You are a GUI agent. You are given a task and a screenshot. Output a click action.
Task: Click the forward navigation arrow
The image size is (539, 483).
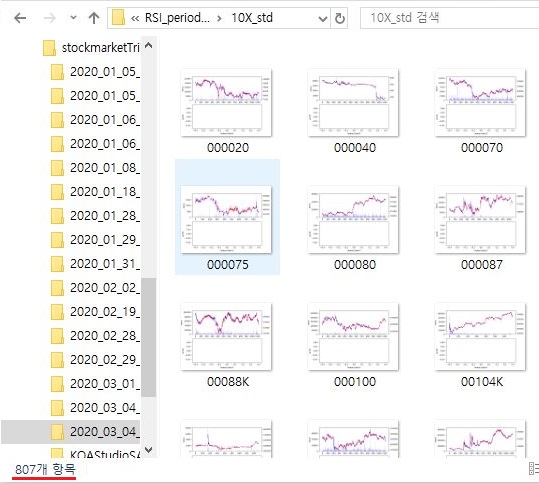(50, 18)
